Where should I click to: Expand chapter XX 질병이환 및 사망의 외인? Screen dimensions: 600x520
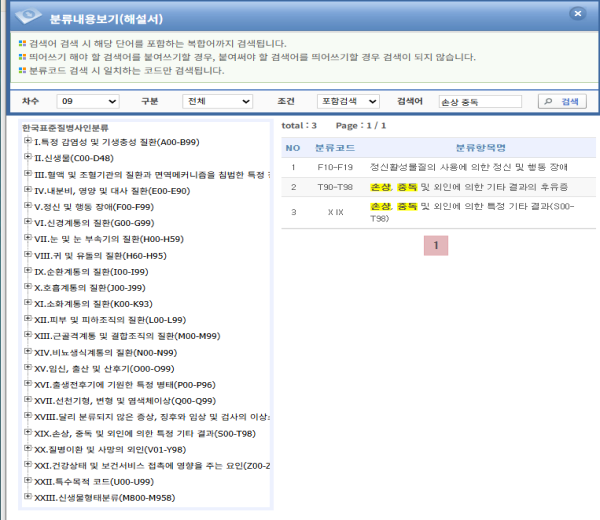28,448
